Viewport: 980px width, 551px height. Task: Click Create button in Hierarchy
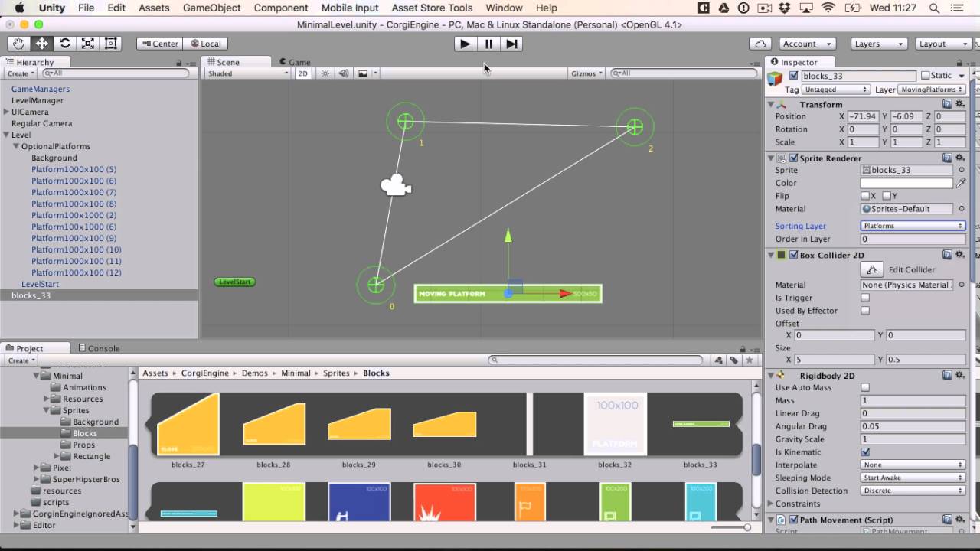click(20, 73)
